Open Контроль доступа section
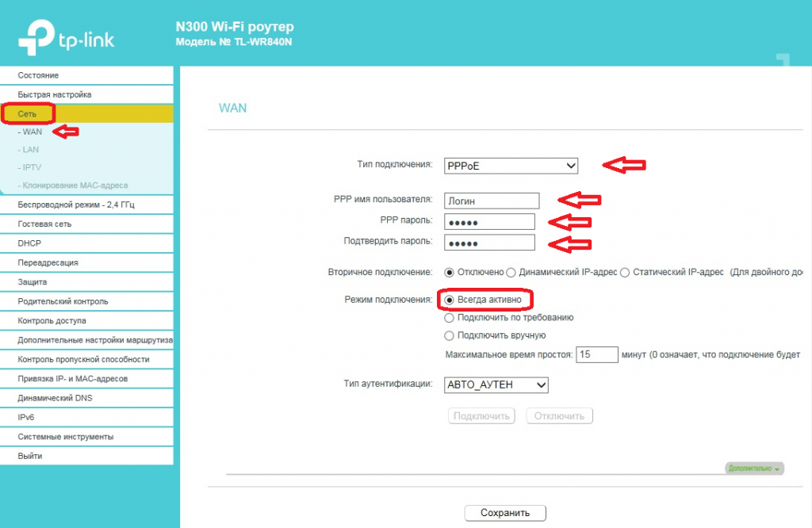The image size is (812, 528). [x=86, y=320]
